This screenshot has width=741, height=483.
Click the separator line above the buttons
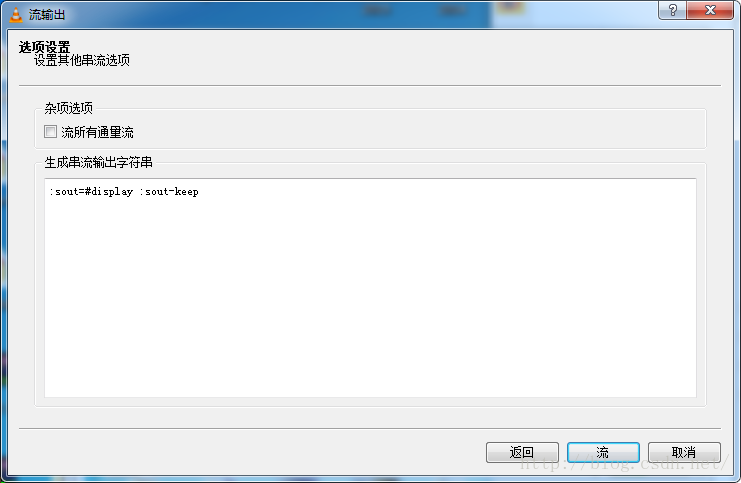tap(370, 428)
